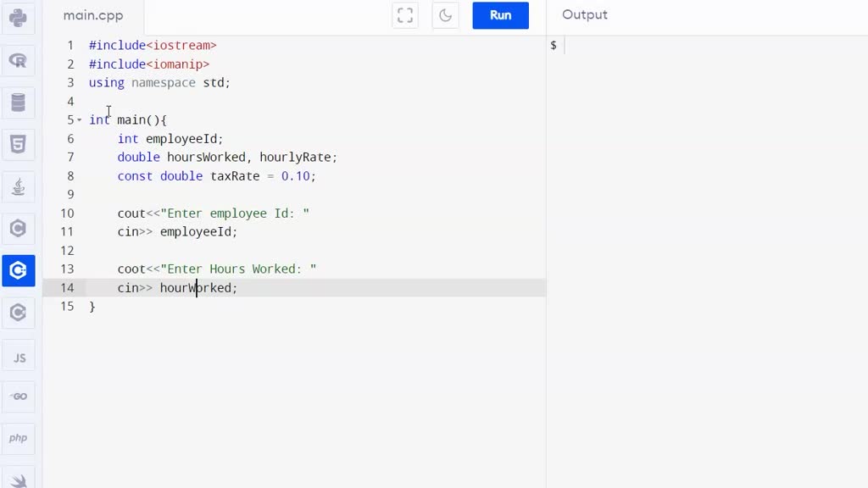Screen dimensions: 868x488
Task: Switch to the Python language icon
Action: pyautogui.click(x=19, y=19)
